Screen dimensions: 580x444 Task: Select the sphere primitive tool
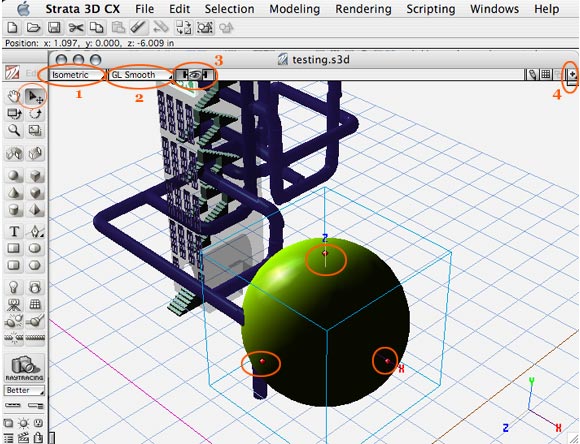coord(14,175)
